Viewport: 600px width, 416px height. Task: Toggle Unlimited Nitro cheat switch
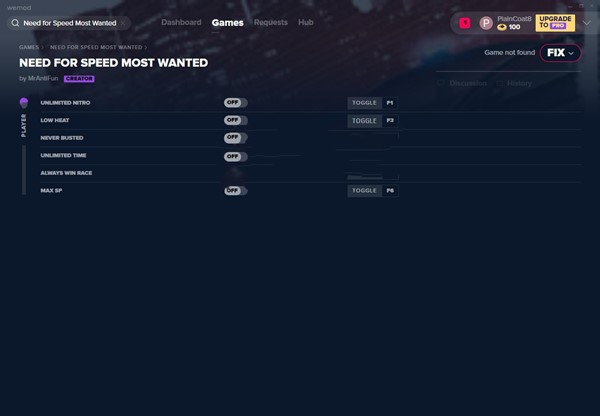pyautogui.click(x=235, y=103)
